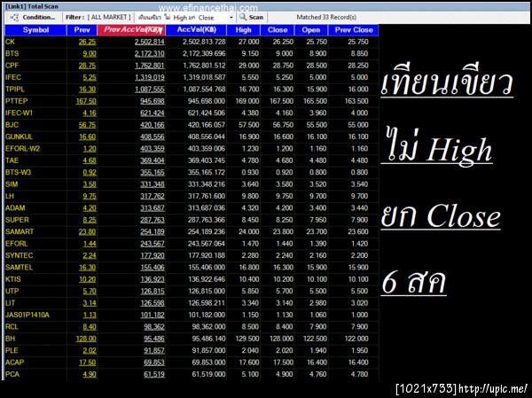Screen dimensions: 532x398
Task: Click BTS PrevAccVal value 2,172,310
Action: [x=150, y=53]
